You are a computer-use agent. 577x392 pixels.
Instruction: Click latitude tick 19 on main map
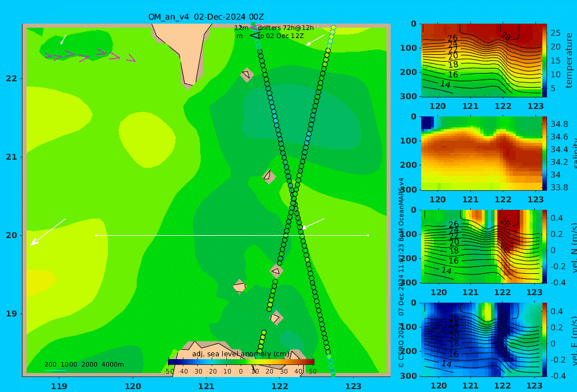point(12,314)
